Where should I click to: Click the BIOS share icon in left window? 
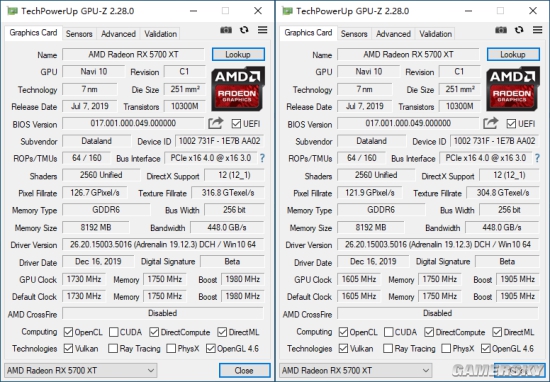(215, 123)
